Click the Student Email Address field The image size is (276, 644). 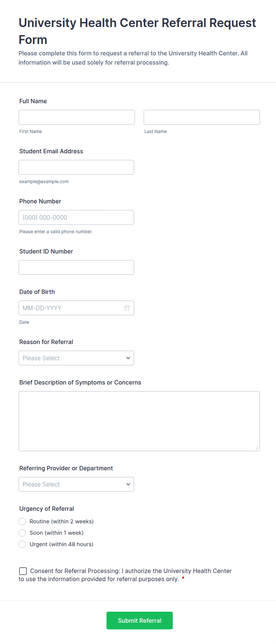point(76,167)
